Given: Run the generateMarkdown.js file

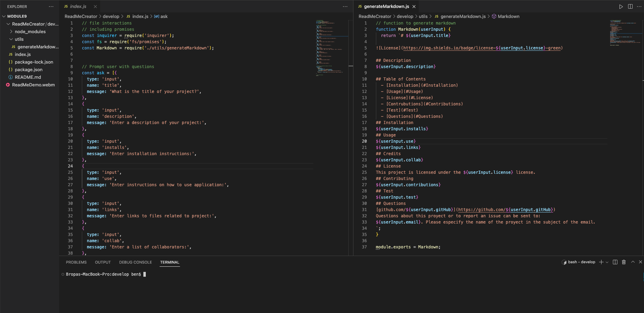Looking at the screenshot, I should tap(621, 7).
